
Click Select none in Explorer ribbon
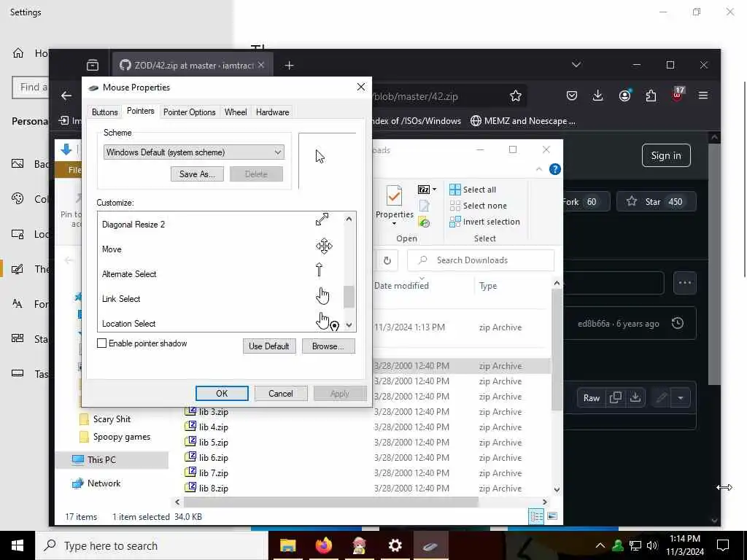point(478,206)
